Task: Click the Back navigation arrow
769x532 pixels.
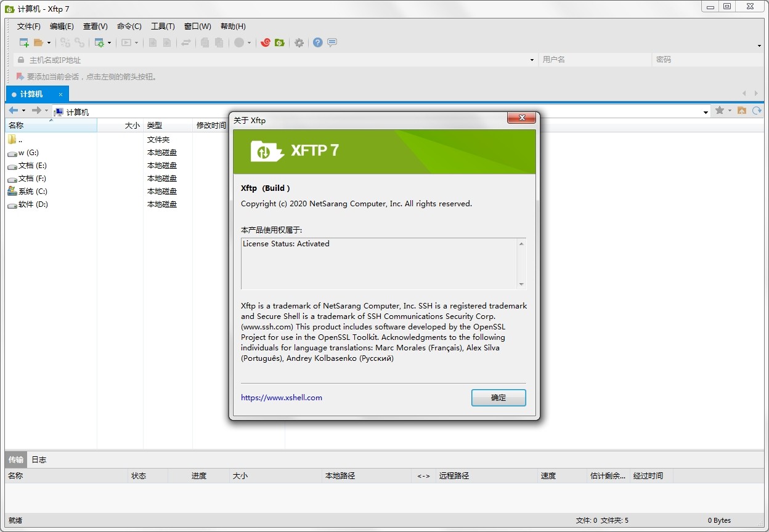Action: pos(13,111)
